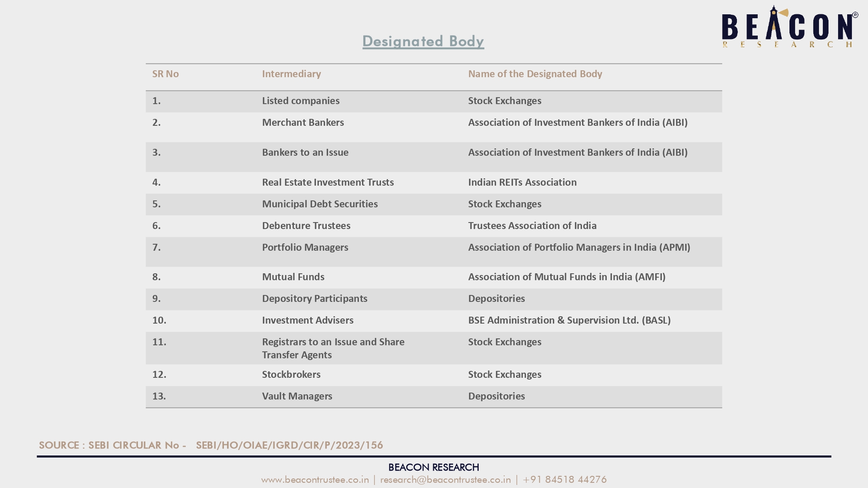Click 'Depositories' in the Vault Managers row
The height and width of the screenshot is (488, 868).
(496, 396)
